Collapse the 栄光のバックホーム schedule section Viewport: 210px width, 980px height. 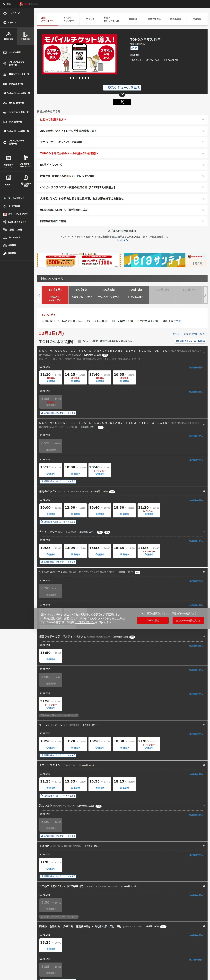[204, 491]
